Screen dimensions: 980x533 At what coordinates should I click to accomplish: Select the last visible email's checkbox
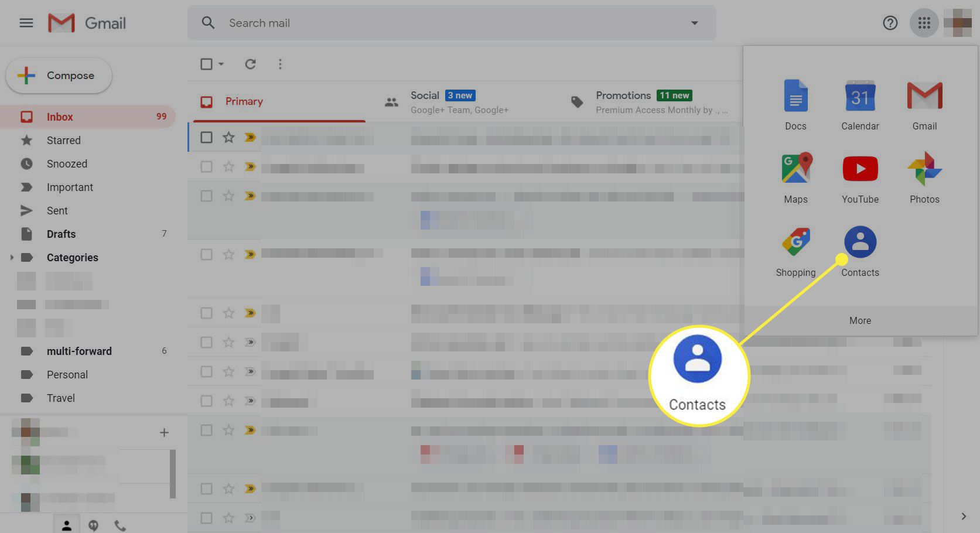(206, 518)
